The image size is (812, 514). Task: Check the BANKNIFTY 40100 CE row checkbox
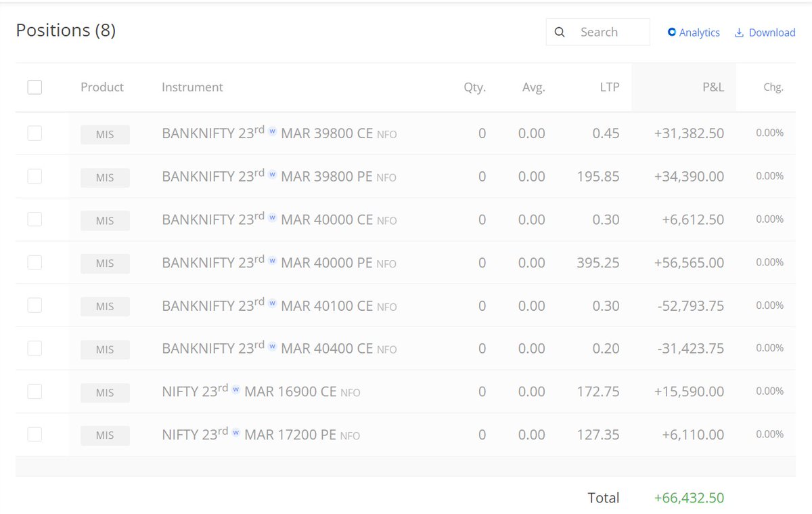pos(35,305)
